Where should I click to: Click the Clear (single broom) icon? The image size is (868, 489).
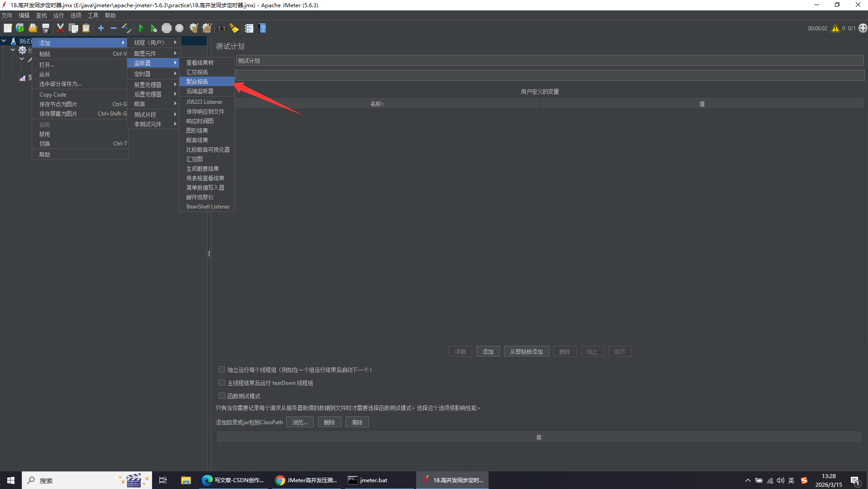(x=194, y=28)
